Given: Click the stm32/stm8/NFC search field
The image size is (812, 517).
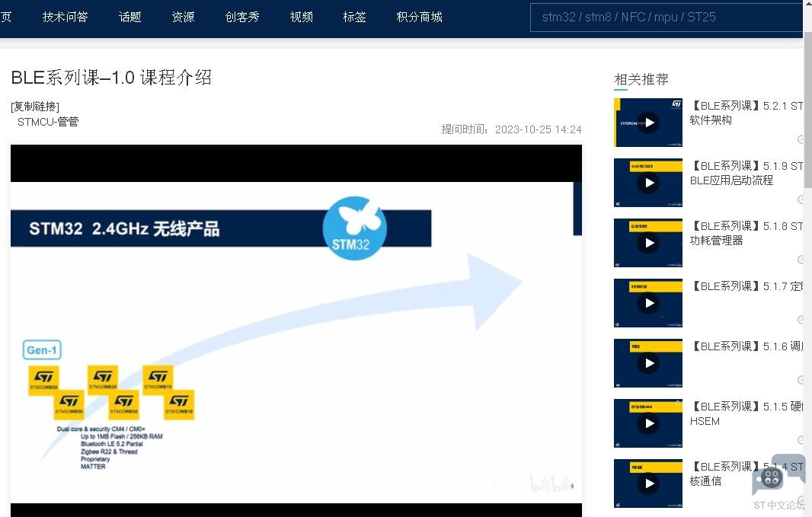Looking at the screenshot, I should pyautogui.click(x=667, y=17).
